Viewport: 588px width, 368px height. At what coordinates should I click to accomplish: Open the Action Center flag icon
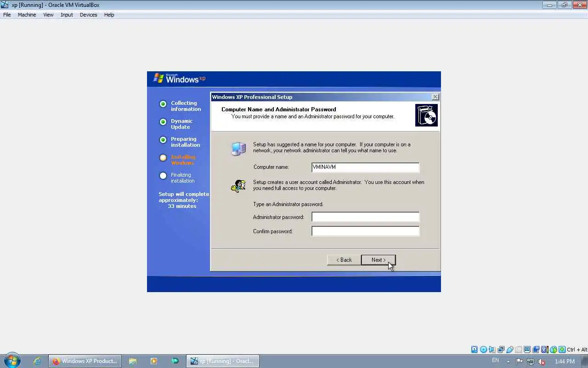(x=519, y=362)
